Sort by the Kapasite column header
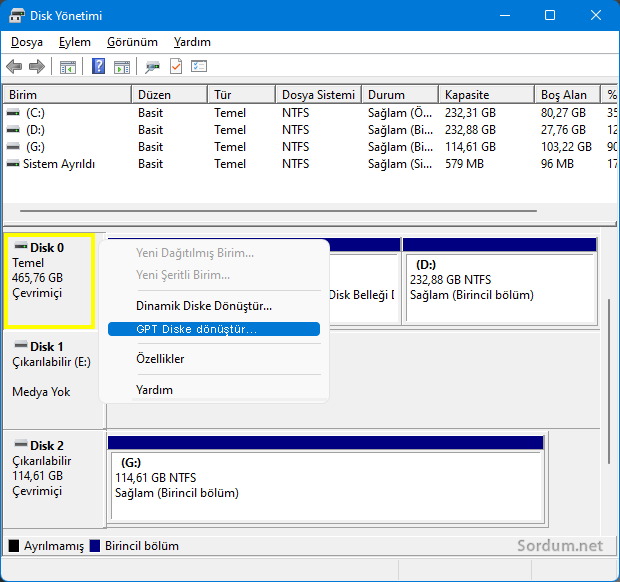The width and height of the screenshot is (620, 582). [487, 95]
